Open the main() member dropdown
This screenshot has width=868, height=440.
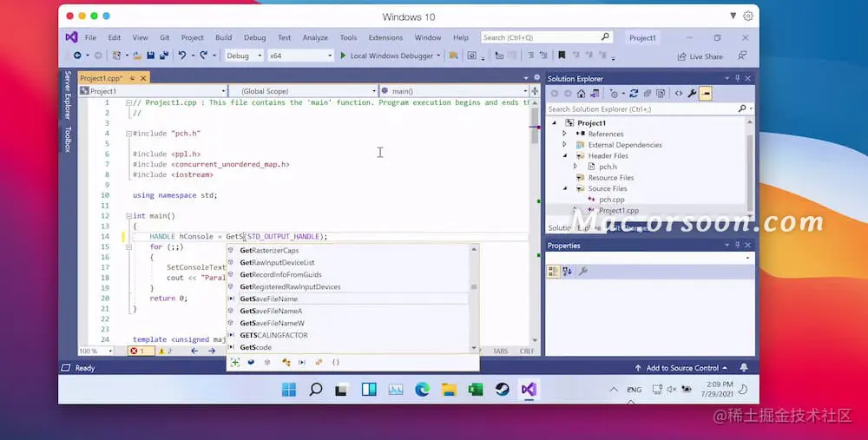[x=454, y=91]
